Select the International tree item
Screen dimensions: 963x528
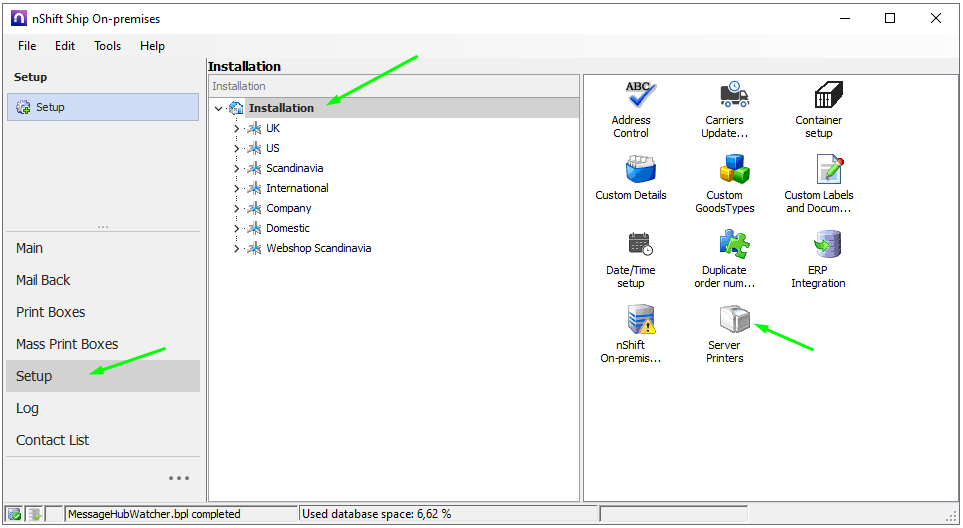(x=297, y=188)
